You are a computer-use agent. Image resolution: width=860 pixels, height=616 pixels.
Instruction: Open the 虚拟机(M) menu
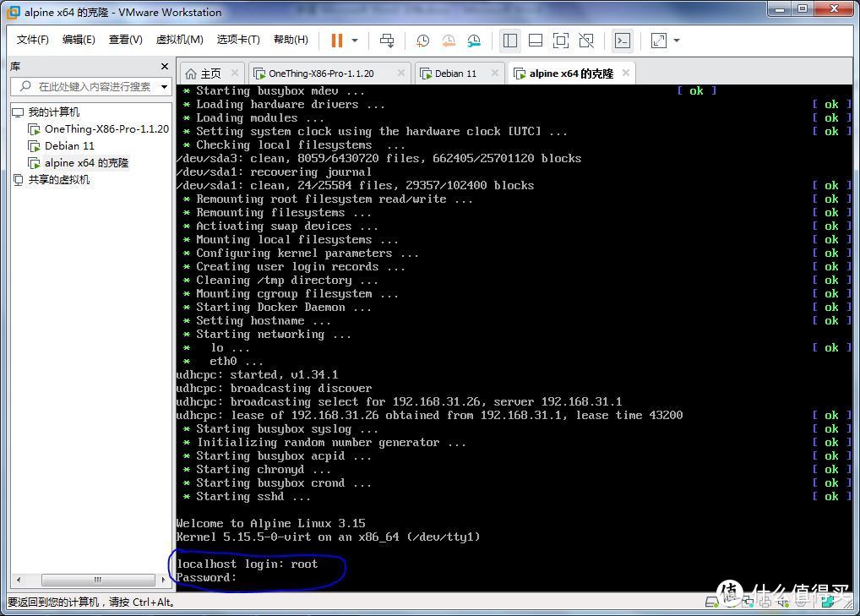click(179, 40)
